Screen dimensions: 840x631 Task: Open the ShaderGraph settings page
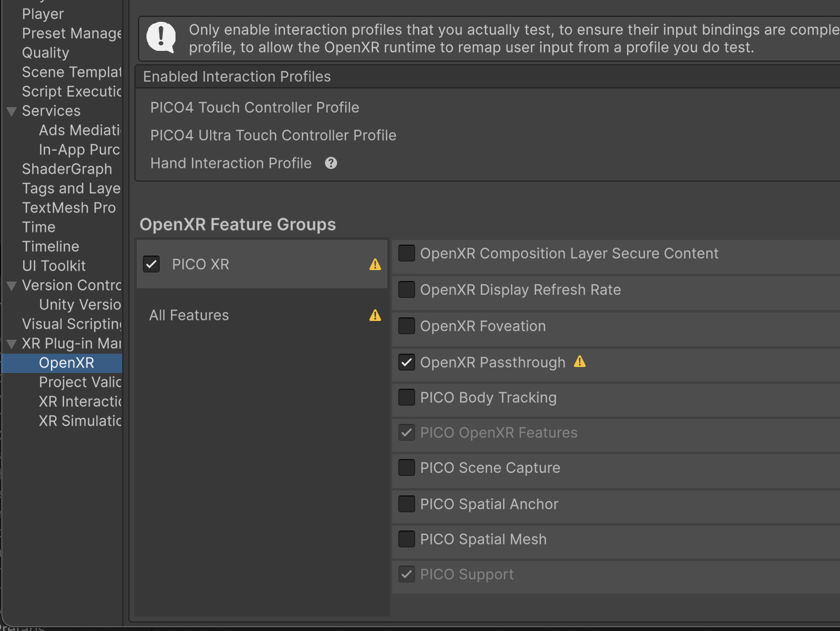click(67, 169)
